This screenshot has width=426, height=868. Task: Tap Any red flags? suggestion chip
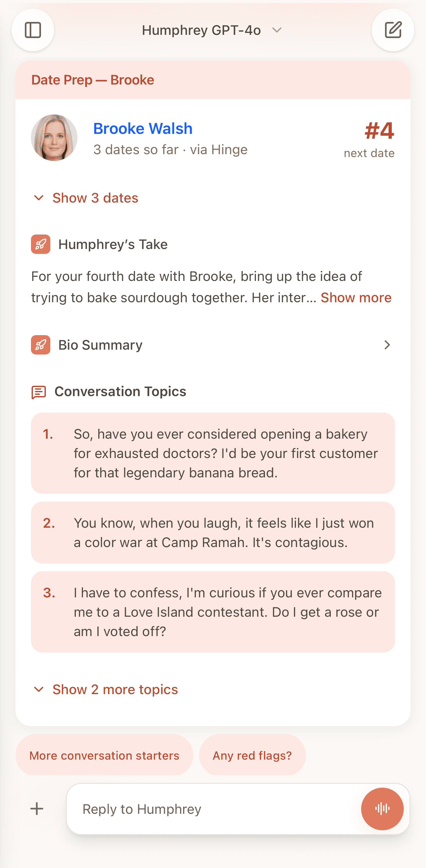pos(252,755)
